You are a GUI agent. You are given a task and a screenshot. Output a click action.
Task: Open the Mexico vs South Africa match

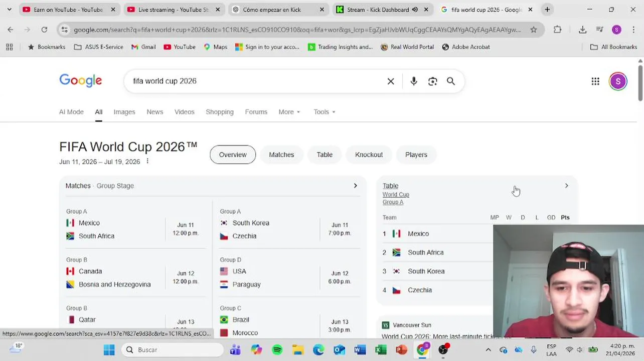coord(136,229)
